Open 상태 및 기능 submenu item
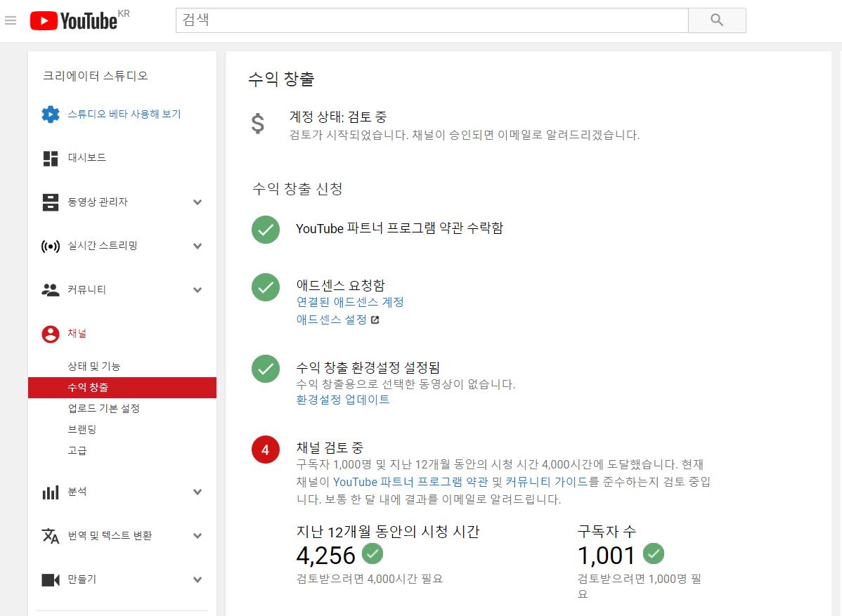The width and height of the screenshot is (842, 616). (x=94, y=367)
